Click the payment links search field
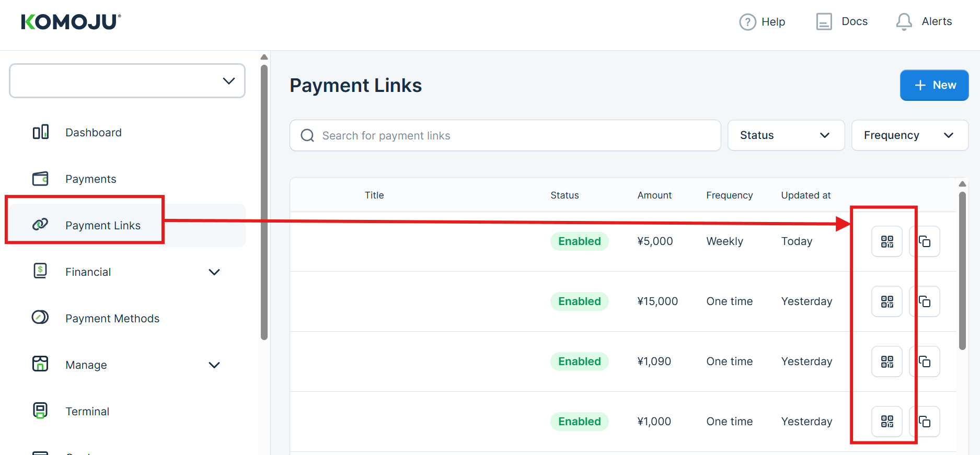This screenshot has width=980, height=455. point(504,136)
